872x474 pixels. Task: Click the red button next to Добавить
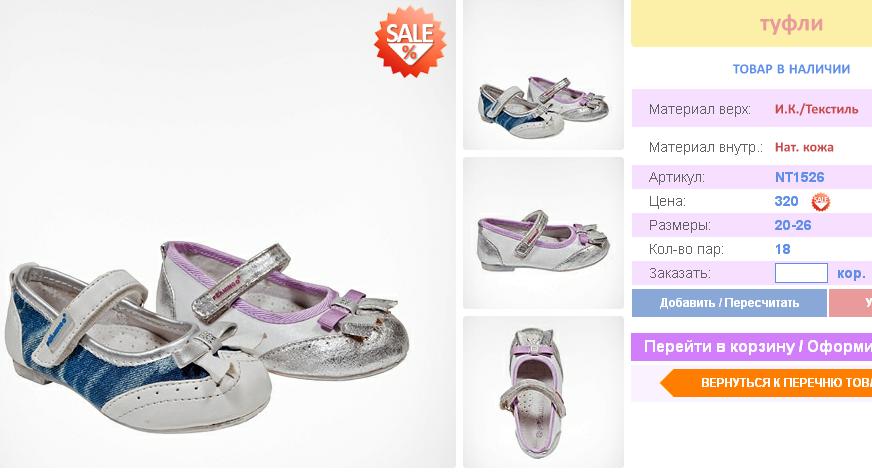(x=850, y=303)
